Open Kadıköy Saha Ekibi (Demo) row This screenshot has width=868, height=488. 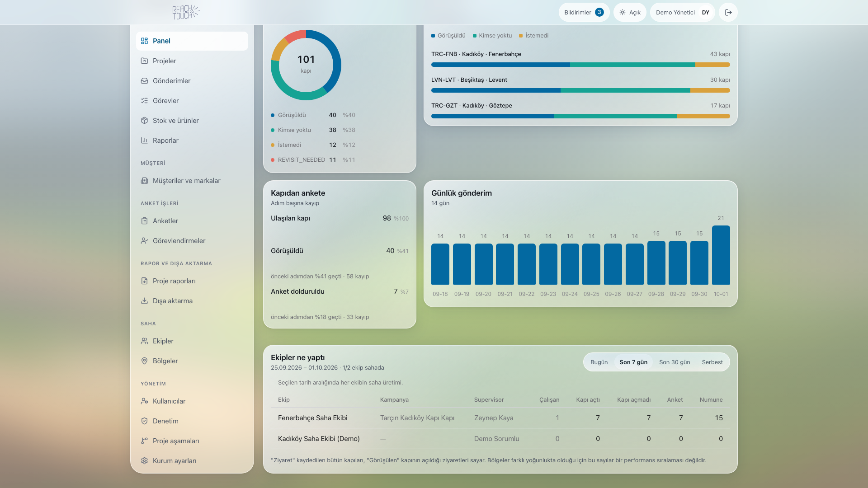point(500,439)
